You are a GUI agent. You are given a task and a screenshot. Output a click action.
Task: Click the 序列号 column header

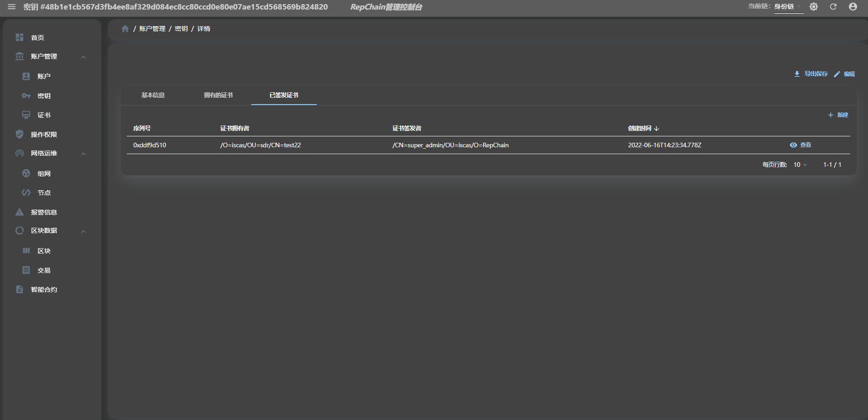(142, 129)
